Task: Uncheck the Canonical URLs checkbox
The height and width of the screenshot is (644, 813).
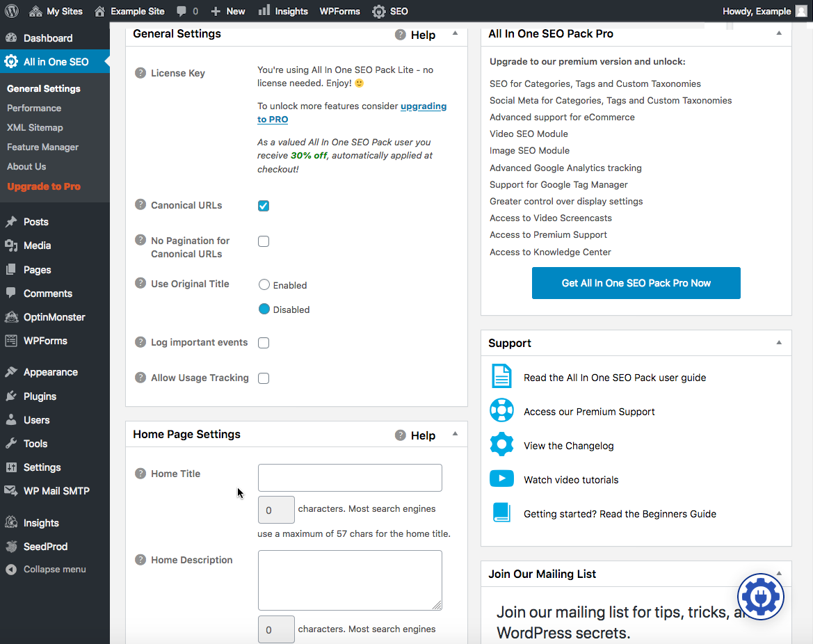Action: click(x=264, y=206)
